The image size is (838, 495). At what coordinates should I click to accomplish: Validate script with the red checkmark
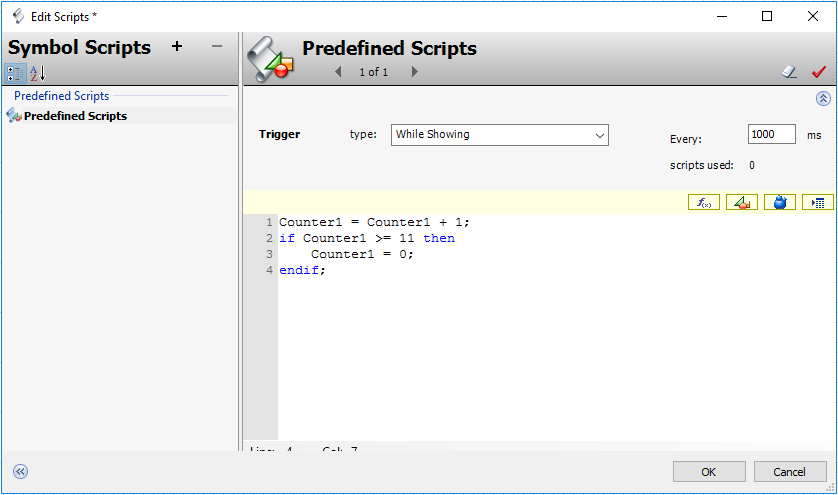coord(818,72)
